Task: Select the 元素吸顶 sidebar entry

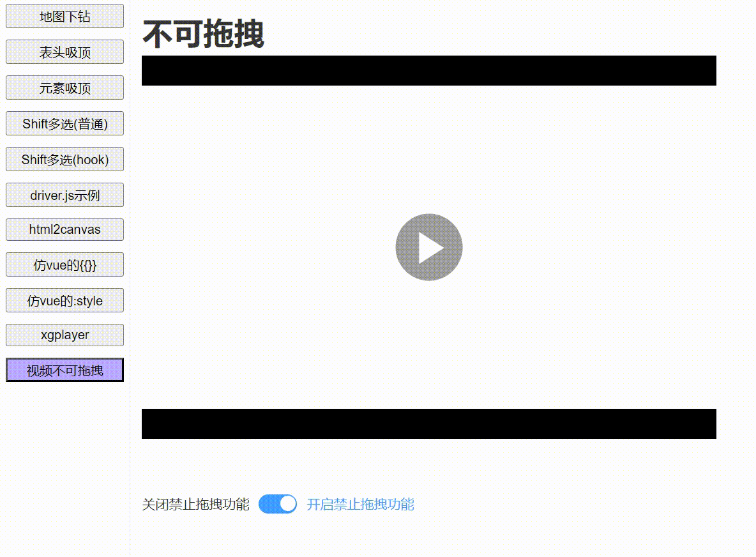Action: click(64, 88)
